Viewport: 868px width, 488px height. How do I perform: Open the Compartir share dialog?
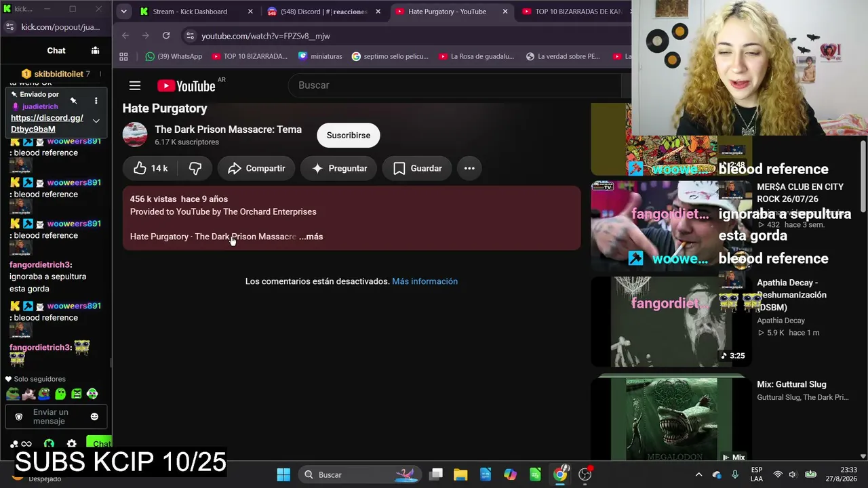pos(256,168)
